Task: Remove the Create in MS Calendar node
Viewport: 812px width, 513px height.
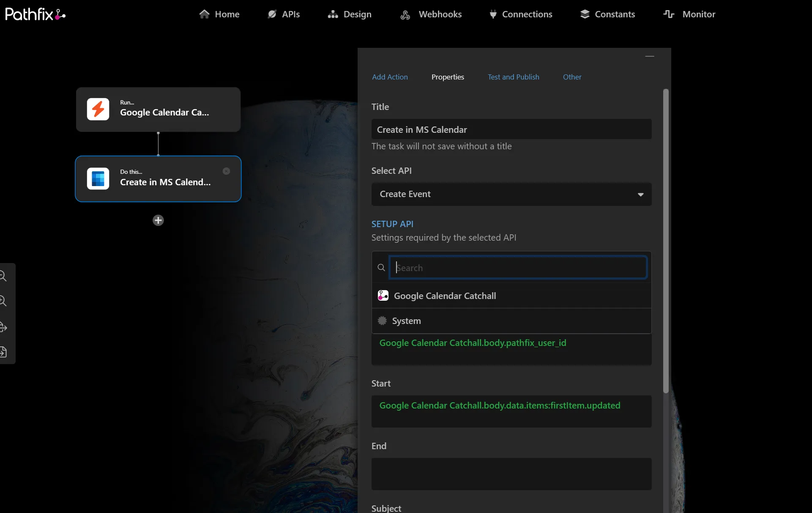Action: (227, 171)
